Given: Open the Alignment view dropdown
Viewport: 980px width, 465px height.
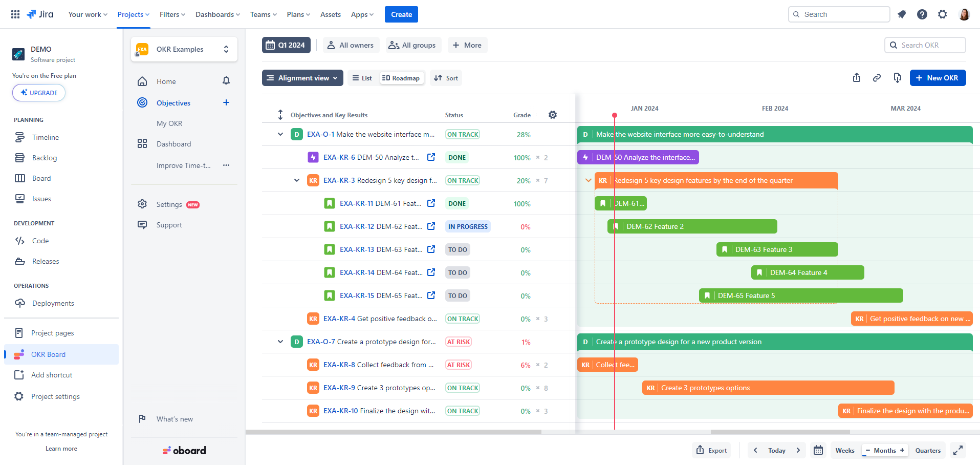Looking at the screenshot, I should tap(302, 78).
